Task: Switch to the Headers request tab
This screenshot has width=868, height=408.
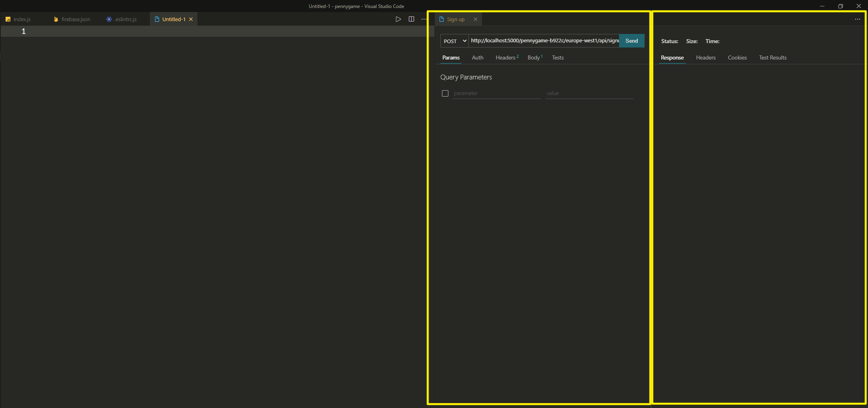Action: [x=505, y=57]
